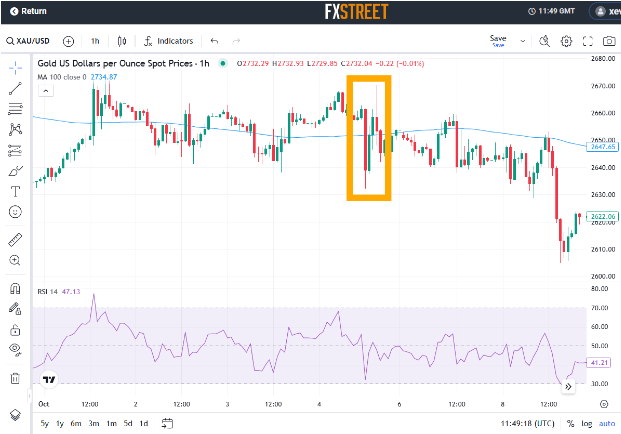Viewport: 621px width, 434px height.
Task: Toggle lock all drawing tools
Action: (x=15, y=329)
